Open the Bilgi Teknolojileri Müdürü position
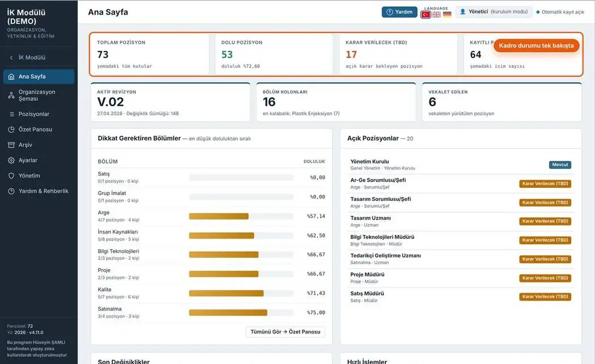The width and height of the screenshot is (595, 364). pos(461,241)
